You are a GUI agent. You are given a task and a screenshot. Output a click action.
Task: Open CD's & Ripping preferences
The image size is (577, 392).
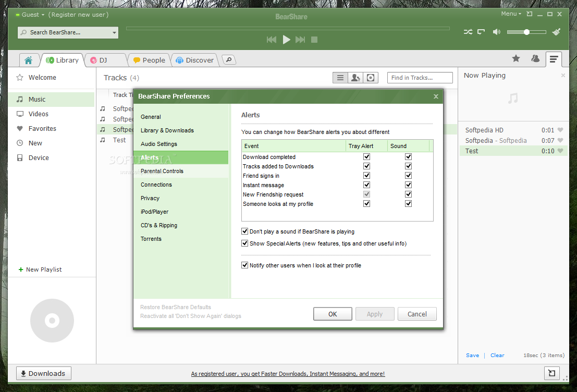tap(181, 225)
